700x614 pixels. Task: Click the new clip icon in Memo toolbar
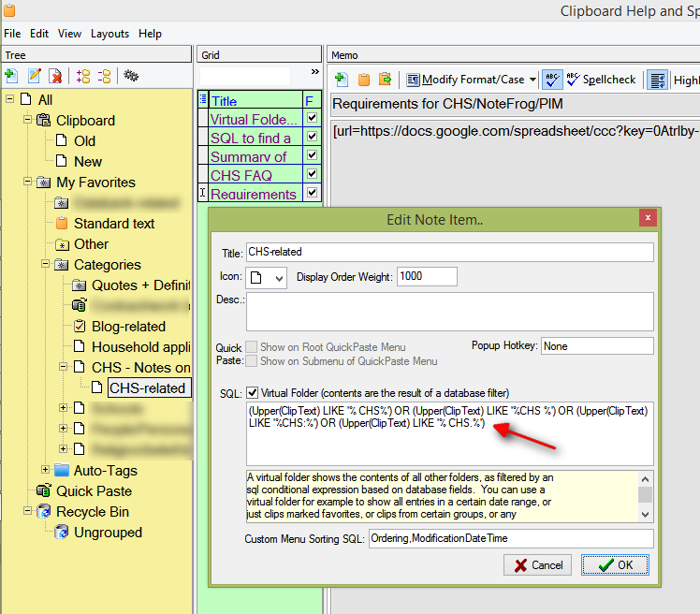tap(342, 80)
